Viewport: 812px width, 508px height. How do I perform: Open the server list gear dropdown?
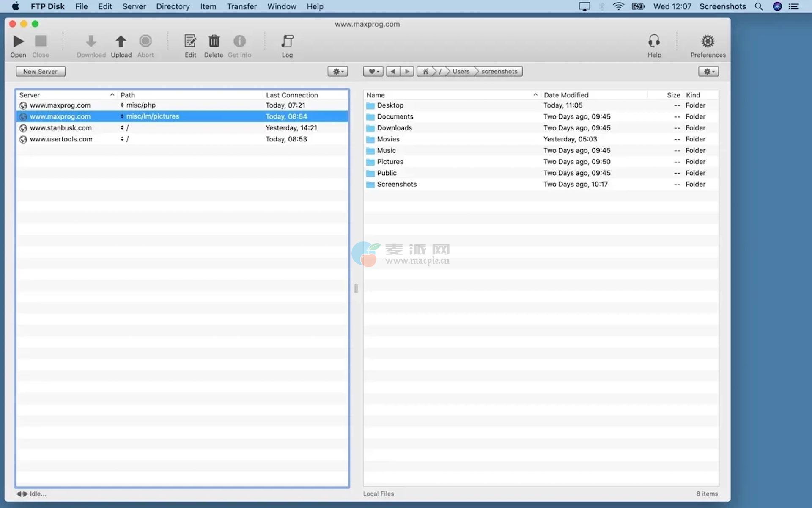coord(338,72)
